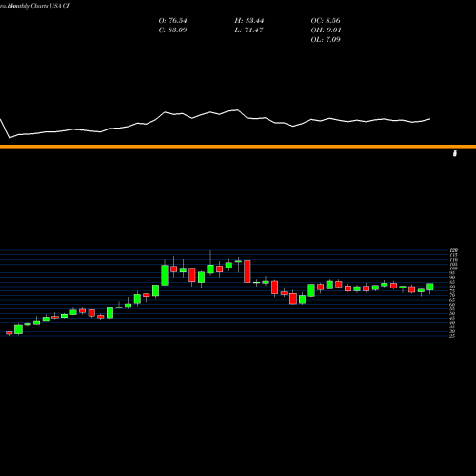The image size is (476, 476).
Task: Click the tall red candlestick after the peak
Action: (248, 271)
